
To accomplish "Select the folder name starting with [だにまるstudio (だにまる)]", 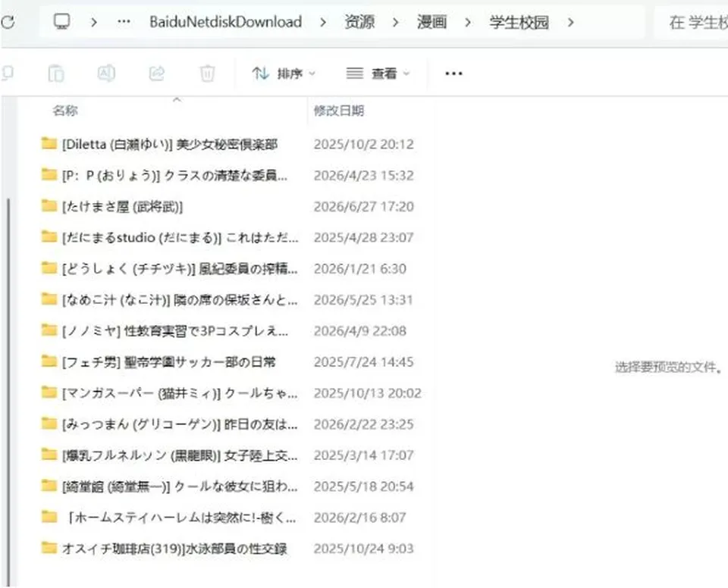I will point(180,238).
